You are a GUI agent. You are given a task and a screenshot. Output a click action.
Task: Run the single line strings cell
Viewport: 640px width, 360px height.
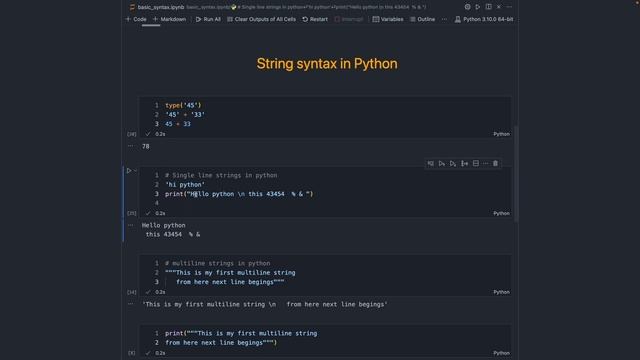coord(129,171)
